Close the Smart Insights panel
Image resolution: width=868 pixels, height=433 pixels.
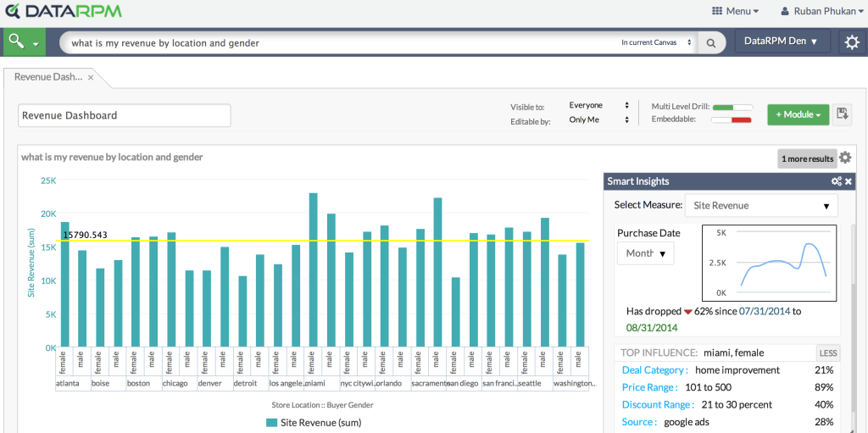(849, 181)
